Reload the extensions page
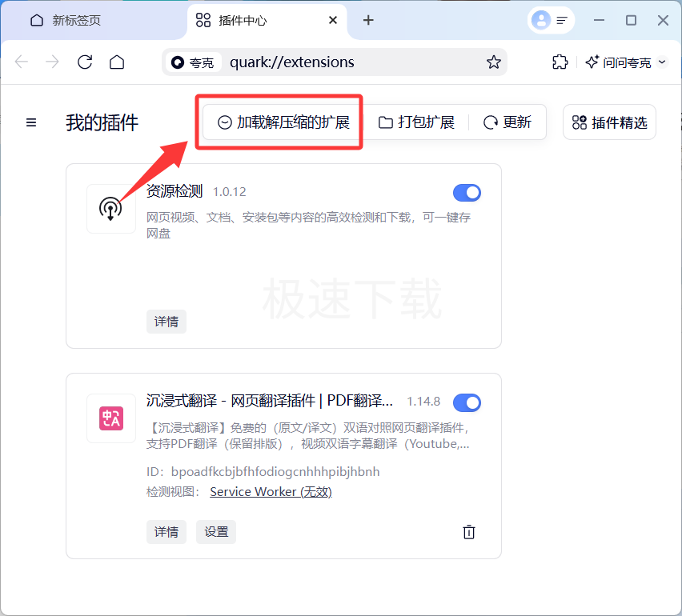Screen dimensions: 682x616 click(85, 62)
